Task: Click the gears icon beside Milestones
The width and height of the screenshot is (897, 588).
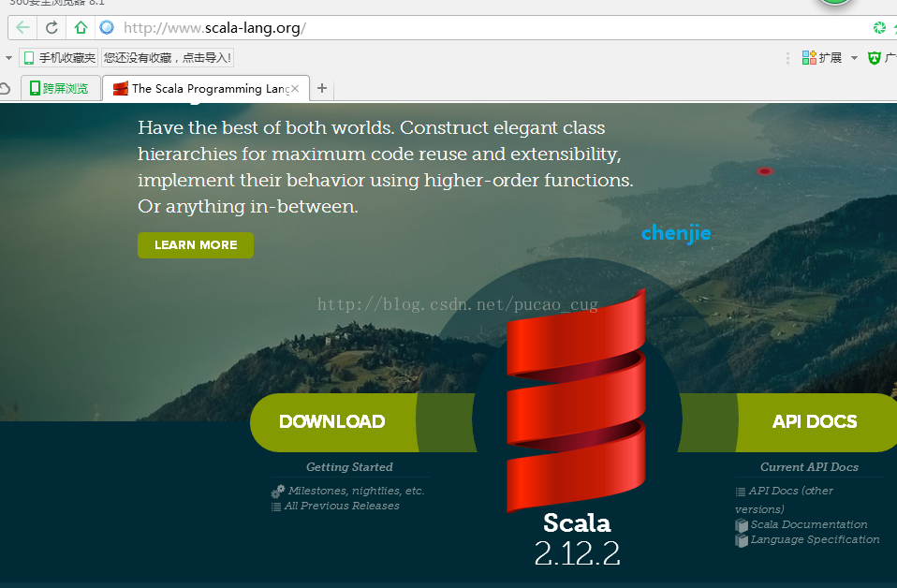Action: (278, 491)
